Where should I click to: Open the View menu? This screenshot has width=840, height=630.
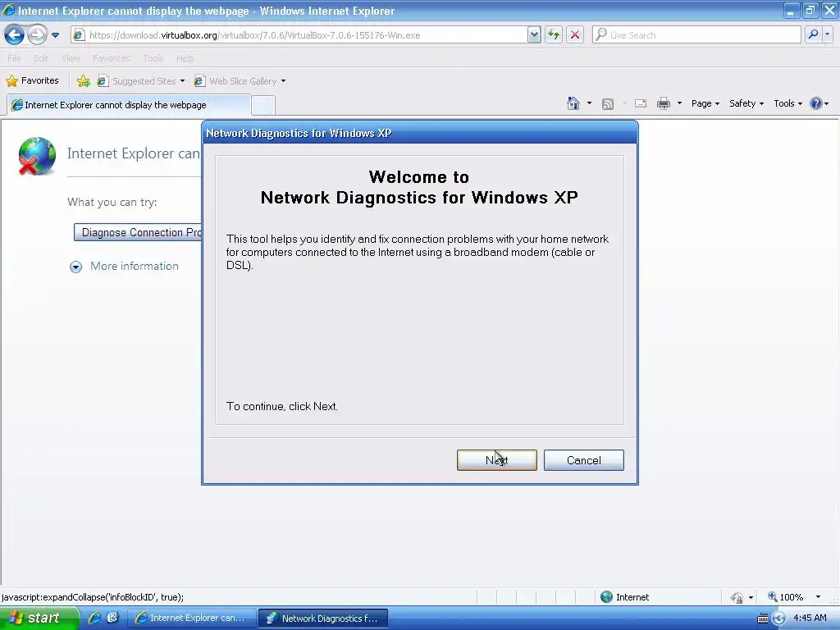coord(71,58)
